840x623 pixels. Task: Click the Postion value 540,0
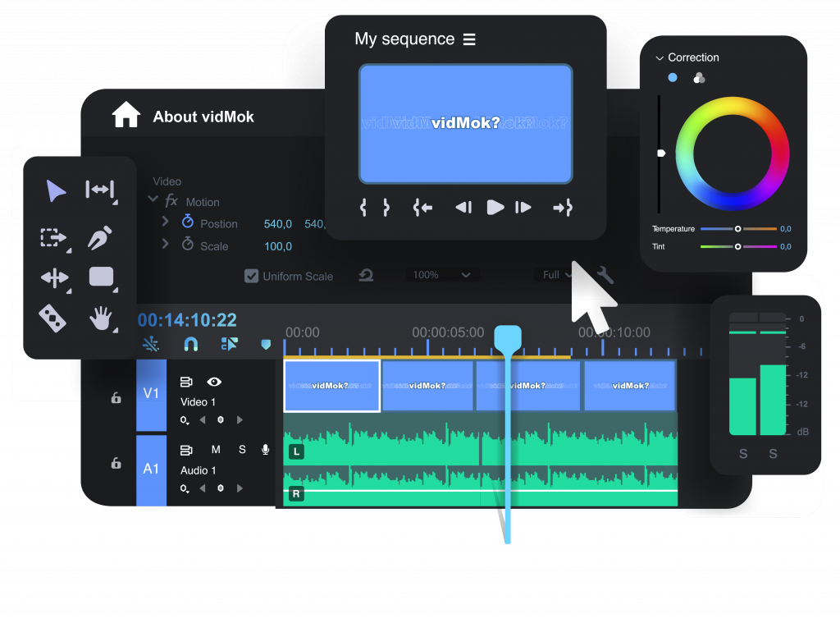coord(277,224)
